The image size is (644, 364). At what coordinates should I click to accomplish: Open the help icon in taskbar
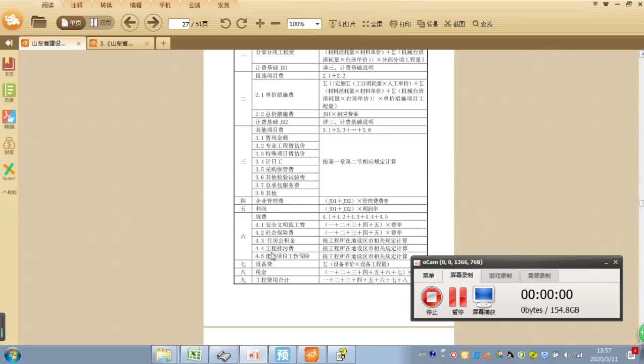[x=341, y=355]
